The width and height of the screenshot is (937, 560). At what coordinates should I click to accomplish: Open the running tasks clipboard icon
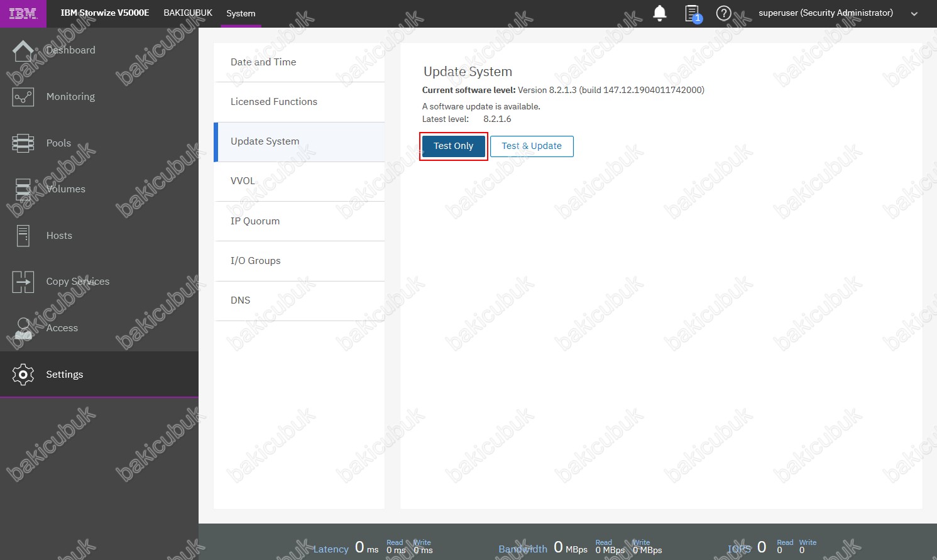click(x=693, y=13)
